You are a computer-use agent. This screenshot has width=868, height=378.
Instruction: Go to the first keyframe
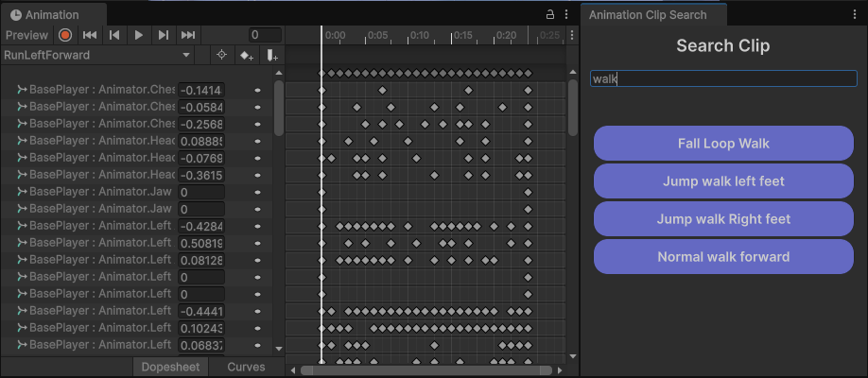click(x=90, y=35)
